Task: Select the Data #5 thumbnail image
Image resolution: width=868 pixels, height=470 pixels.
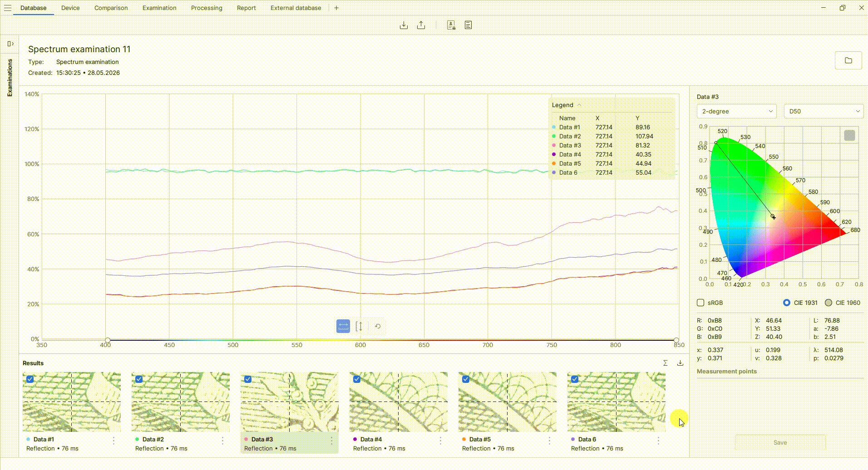Action: coord(507,402)
